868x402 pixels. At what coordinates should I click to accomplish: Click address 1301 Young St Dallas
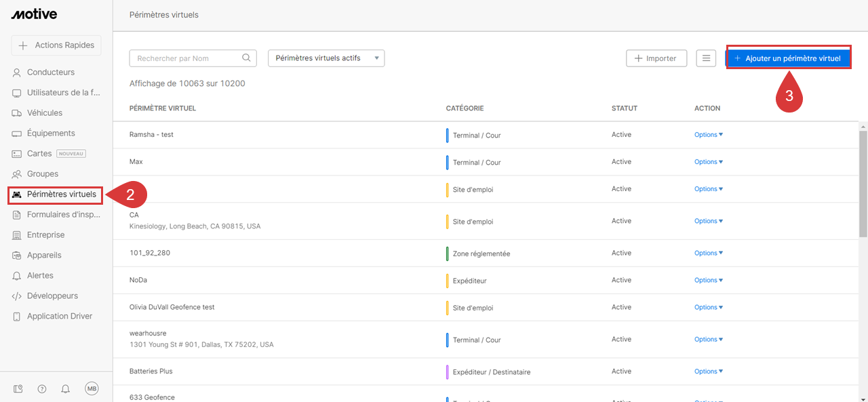(x=201, y=344)
